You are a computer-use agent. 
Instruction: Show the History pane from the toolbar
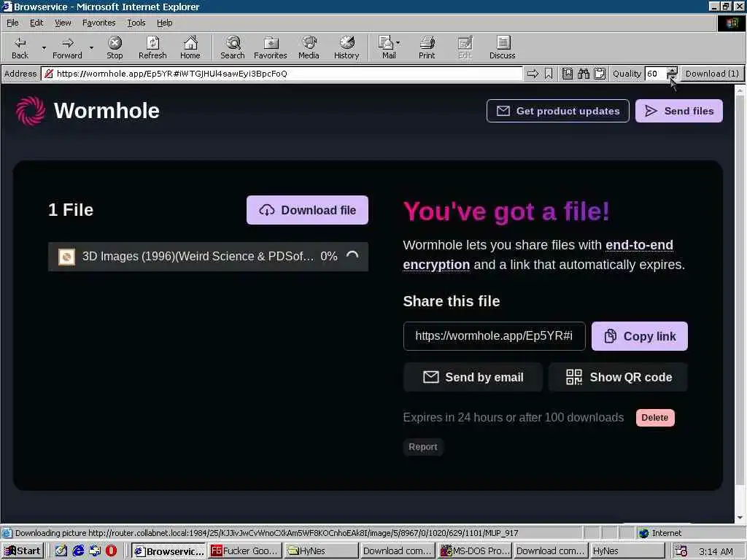point(347,47)
